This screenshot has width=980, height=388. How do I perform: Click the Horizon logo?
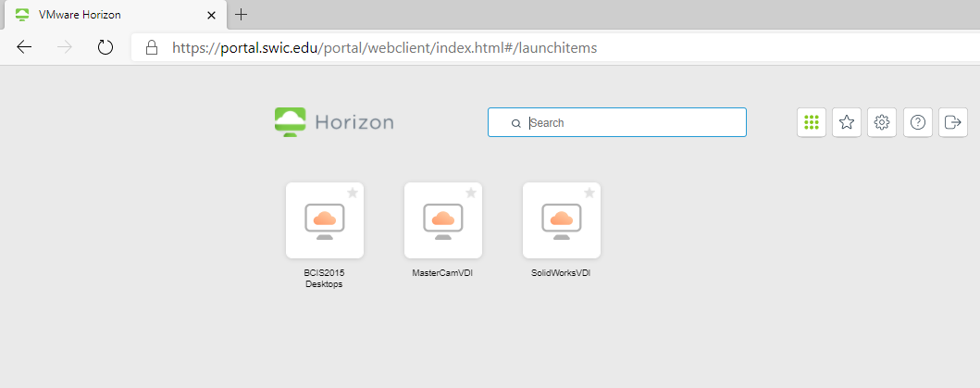(334, 122)
